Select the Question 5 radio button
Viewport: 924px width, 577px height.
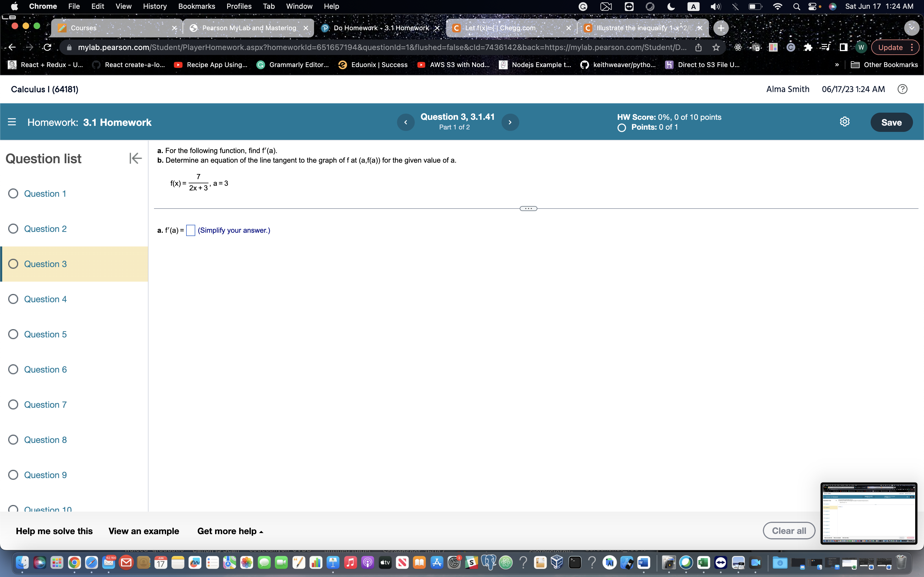[x=13, y=334]
